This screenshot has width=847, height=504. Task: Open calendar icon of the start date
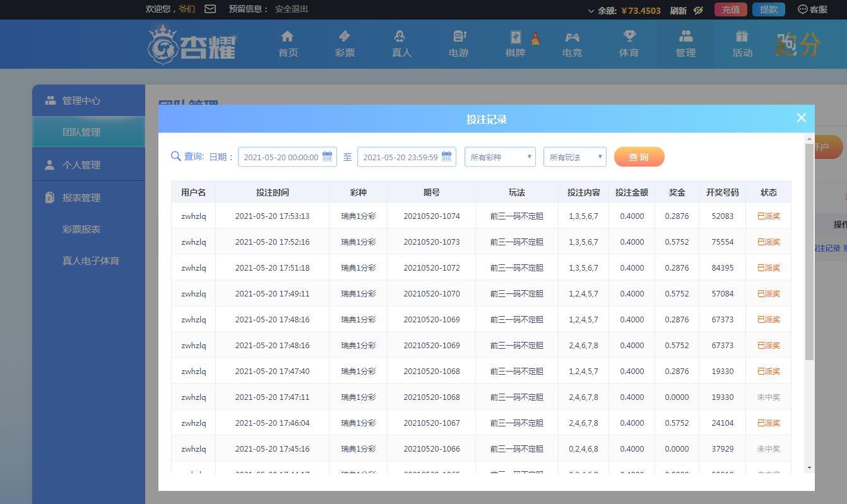[327, 156]
